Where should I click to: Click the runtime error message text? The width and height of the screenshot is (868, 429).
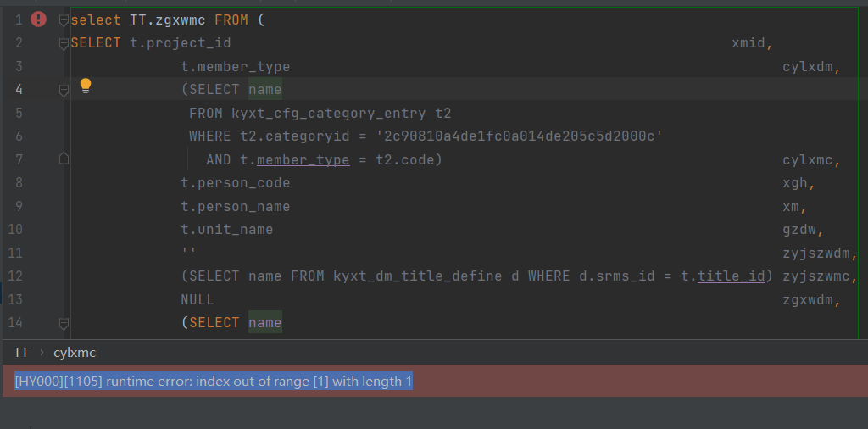point(214,382)
